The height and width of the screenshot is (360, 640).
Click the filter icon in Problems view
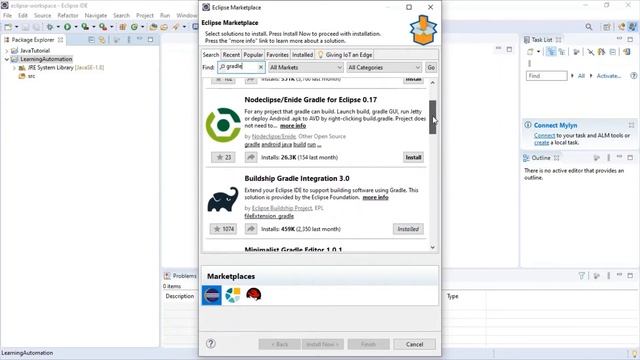(x=582, y=276)
